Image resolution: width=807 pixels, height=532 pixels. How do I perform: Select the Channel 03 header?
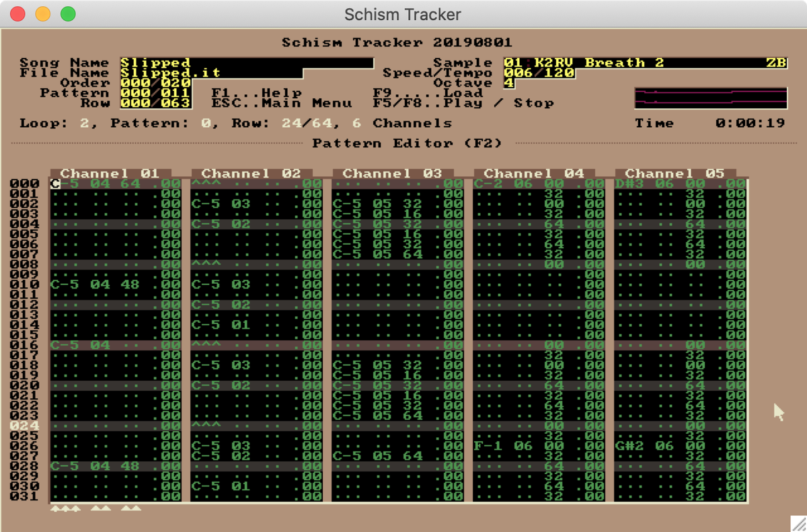click(x=393, y=174)
